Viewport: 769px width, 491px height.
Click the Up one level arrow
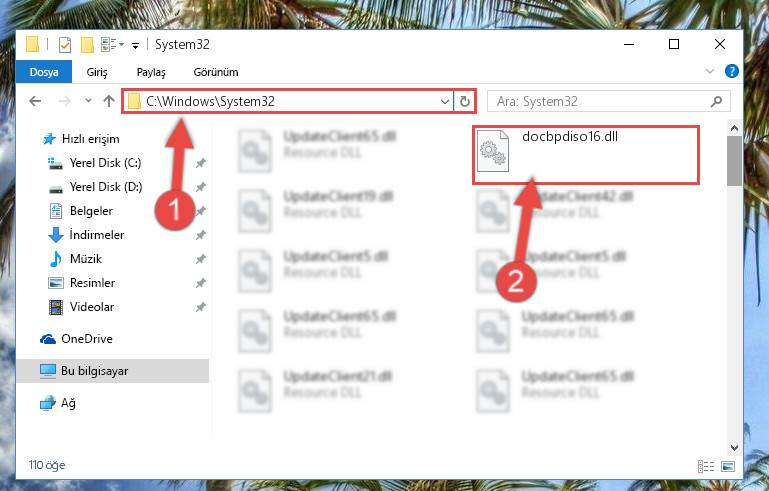(109, 101)
